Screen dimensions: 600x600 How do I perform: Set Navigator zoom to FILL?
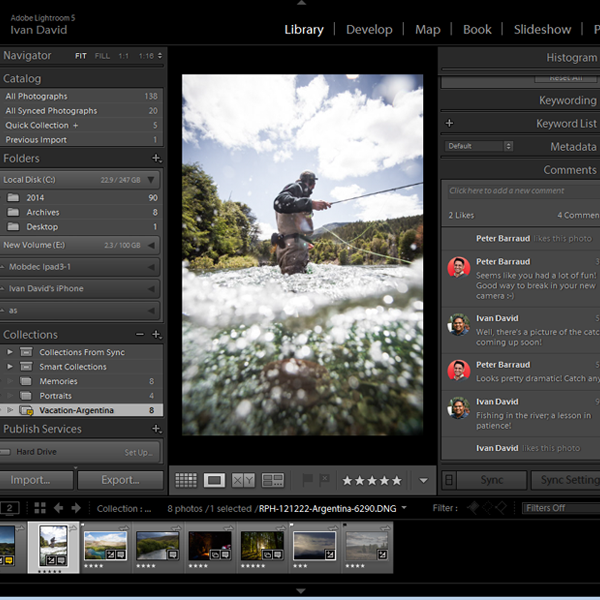[102, 56]
